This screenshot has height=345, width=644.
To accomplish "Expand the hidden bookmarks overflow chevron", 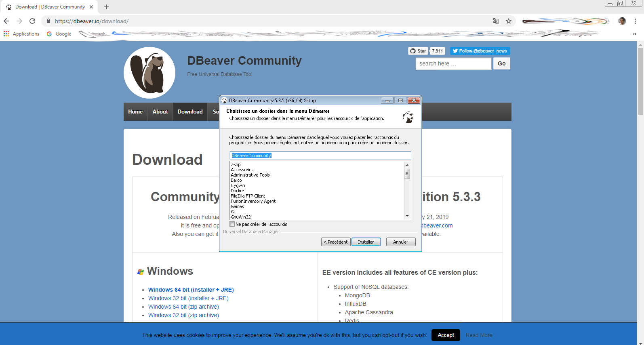I will point(634,34).
